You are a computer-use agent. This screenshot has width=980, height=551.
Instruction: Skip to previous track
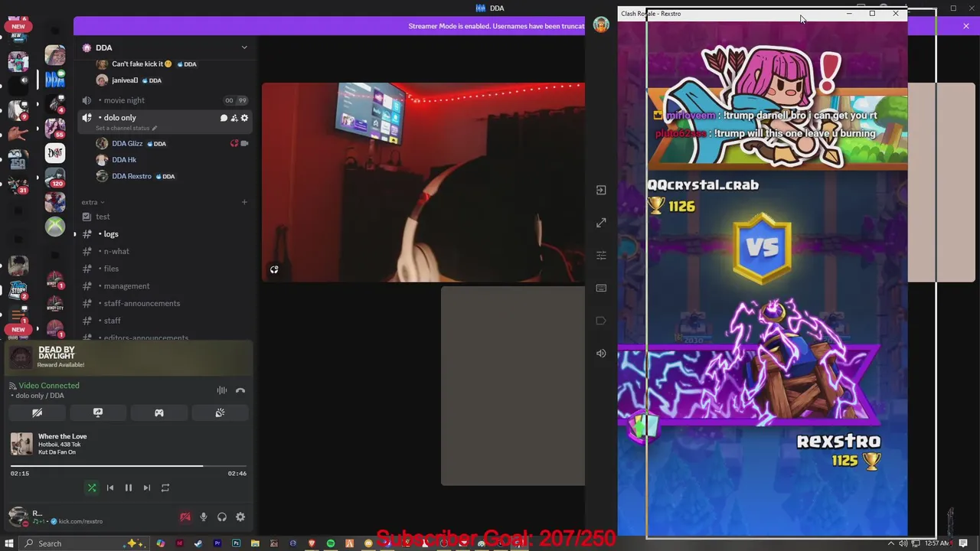[110, 487]
